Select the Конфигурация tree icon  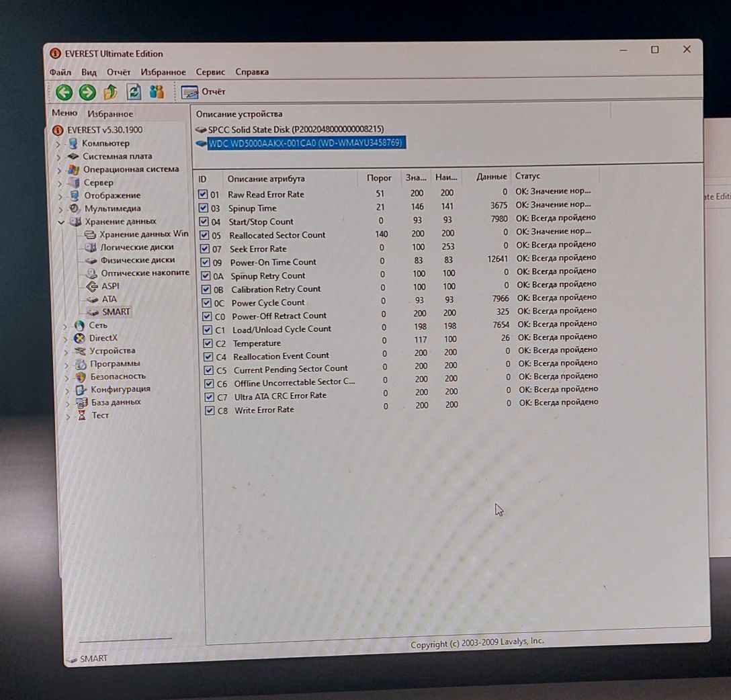81,389
